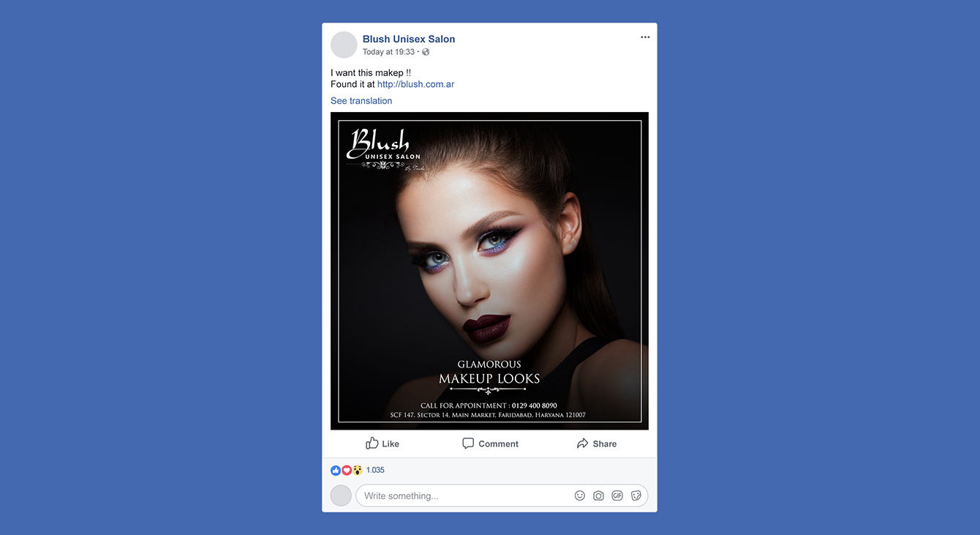Open the emoji picker in comment box
The height and width of the screenshot is (535, 980).
(580, 495)
